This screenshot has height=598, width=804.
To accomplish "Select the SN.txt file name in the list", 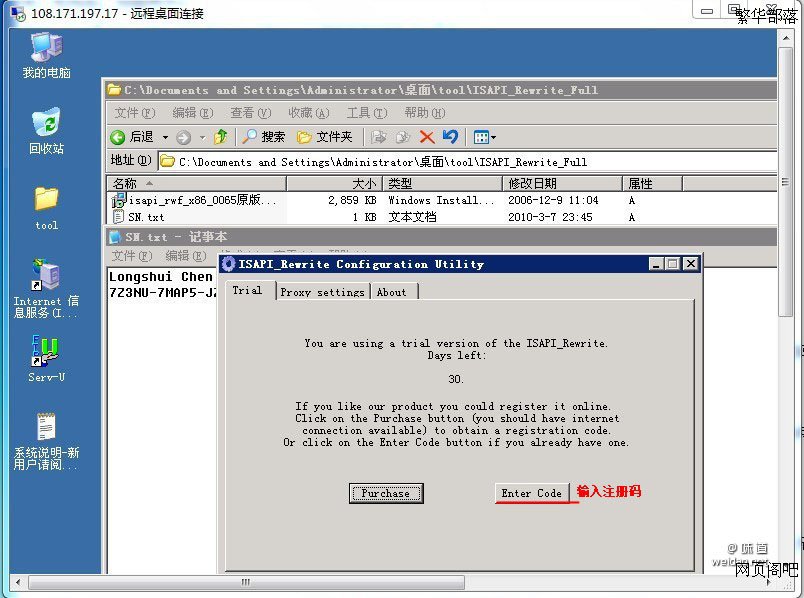I will coord(146,217).
